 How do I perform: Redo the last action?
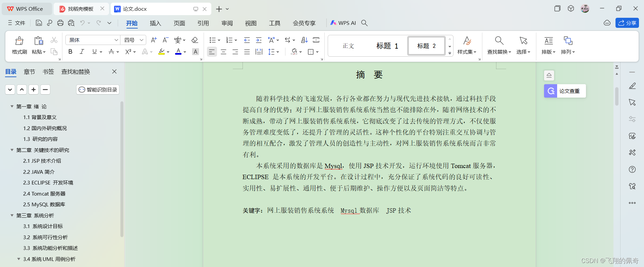tap(99, 23)
